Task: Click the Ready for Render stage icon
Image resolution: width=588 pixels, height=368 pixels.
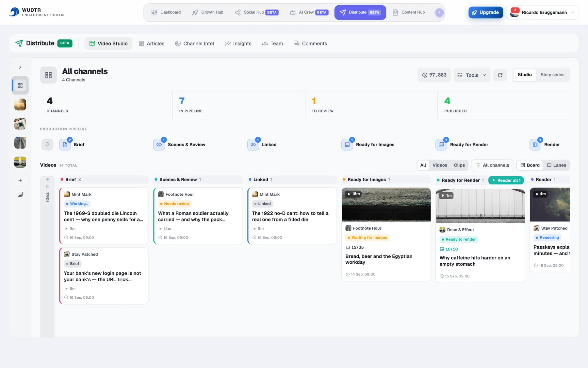Action: tap(441, 145)
